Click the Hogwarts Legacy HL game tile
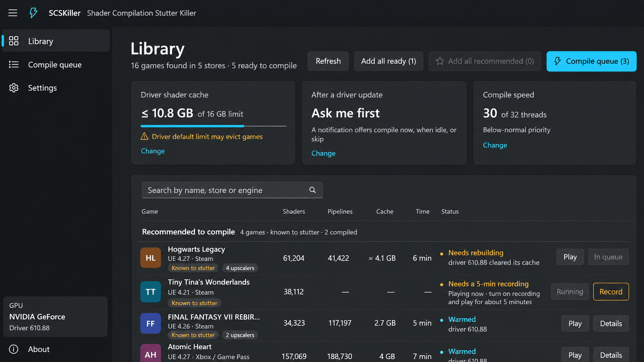This screenshot has height=362, width=644. tap(151, 258)
